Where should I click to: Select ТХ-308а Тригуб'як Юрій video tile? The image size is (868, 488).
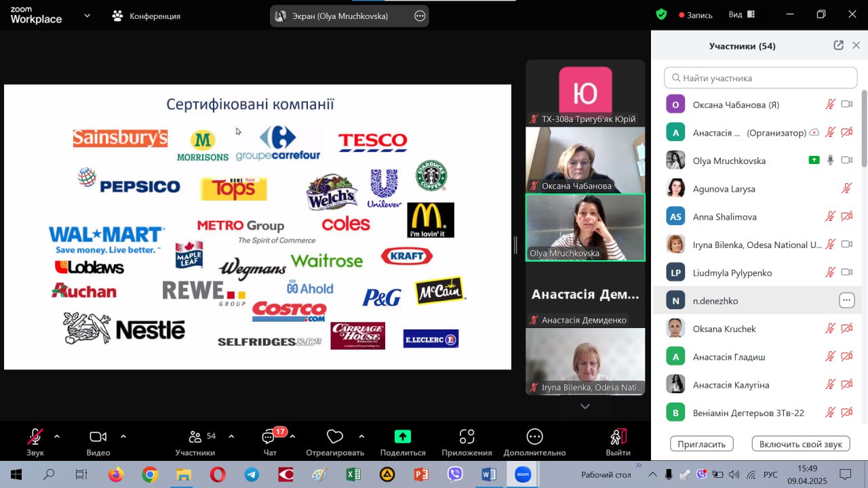click(x=585, y=93)
